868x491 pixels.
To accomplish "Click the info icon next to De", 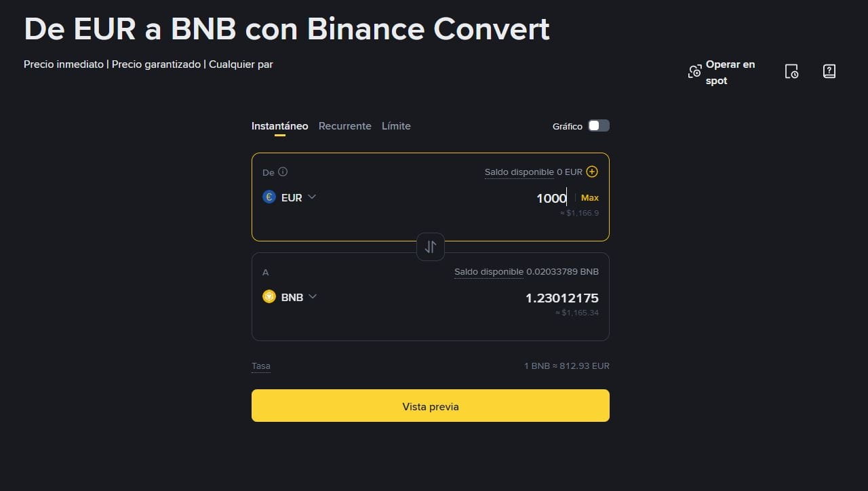I will coord(283,172).
